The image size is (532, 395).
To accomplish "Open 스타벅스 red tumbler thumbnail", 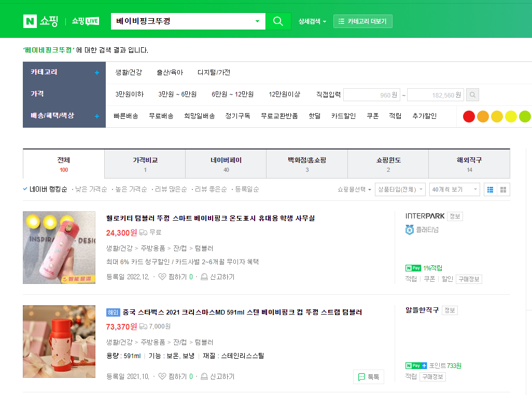I will point(59,342).
